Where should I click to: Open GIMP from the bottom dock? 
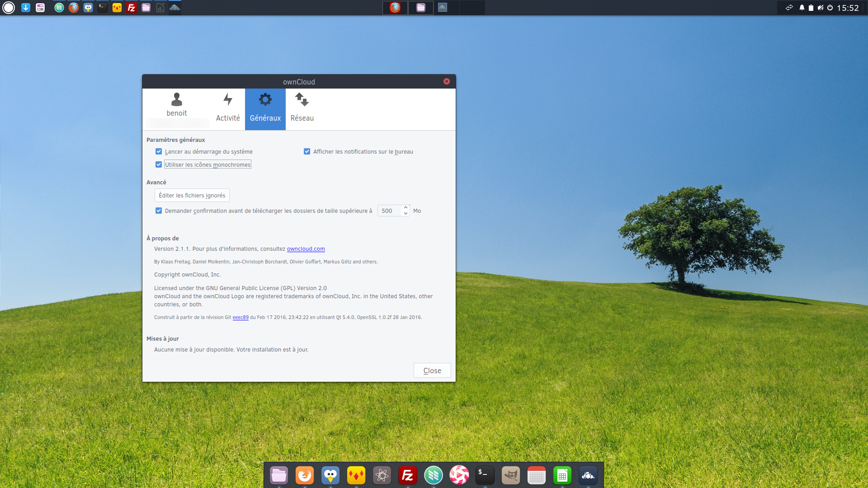[511, 475]
